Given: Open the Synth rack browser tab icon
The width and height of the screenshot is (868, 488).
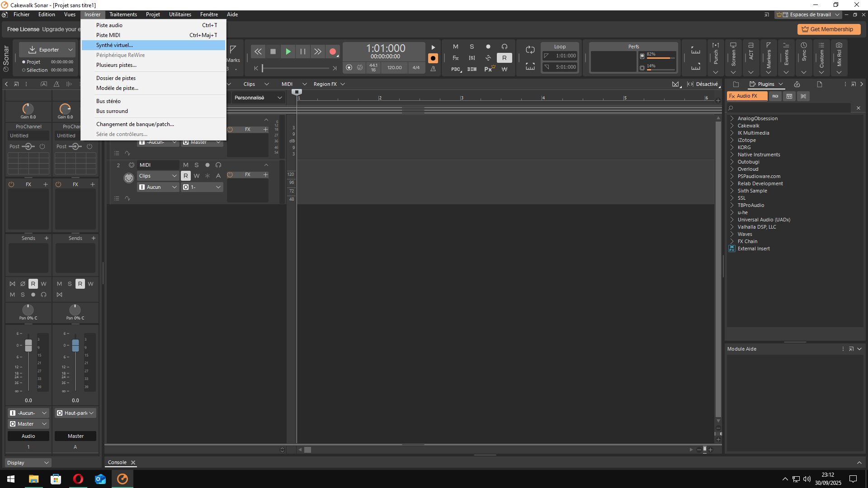Looking at the screenshot, I should click(797, 84).
